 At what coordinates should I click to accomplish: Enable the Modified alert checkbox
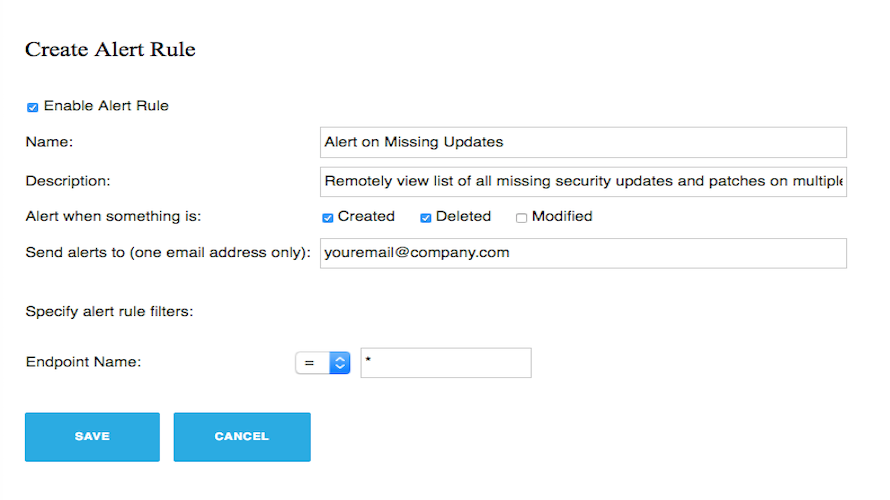[521, 217]
